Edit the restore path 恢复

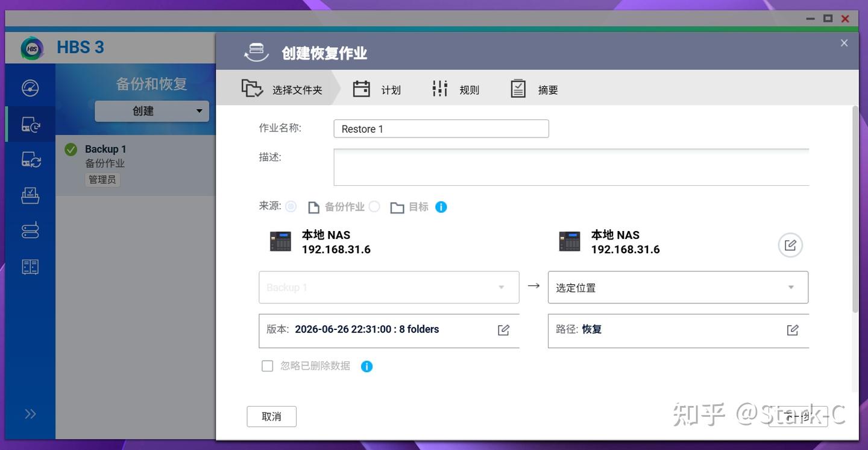(793, 330)
